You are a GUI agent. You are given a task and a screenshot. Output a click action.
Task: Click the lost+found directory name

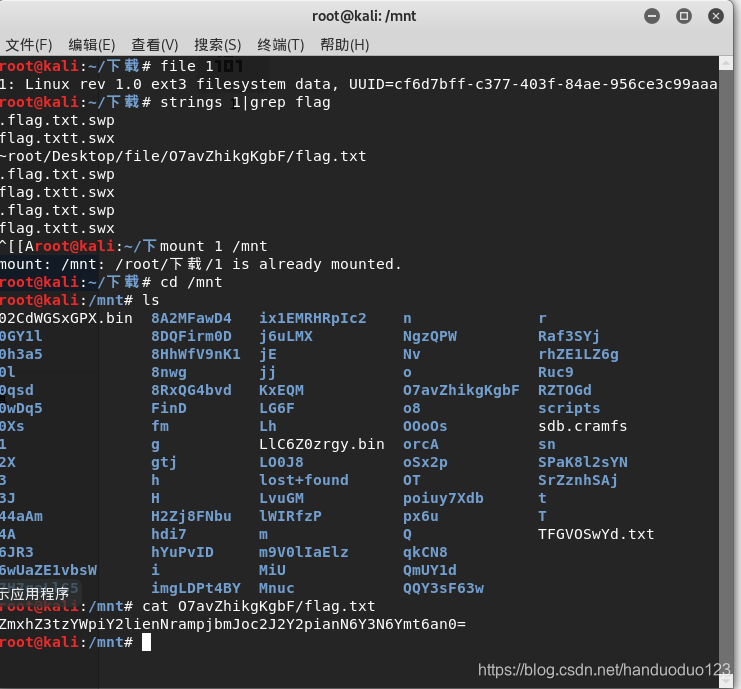point(304,480)
